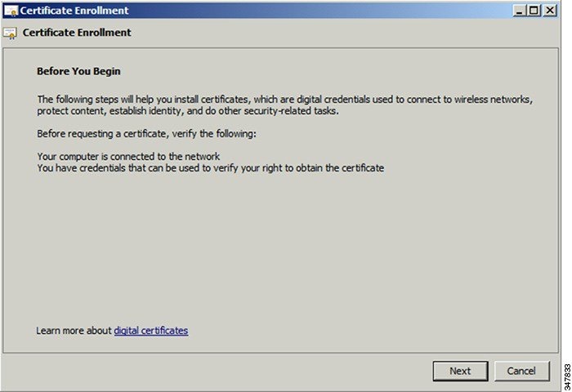Click the window title text in title bar
The image size is (572, 392).
point(74,11)
